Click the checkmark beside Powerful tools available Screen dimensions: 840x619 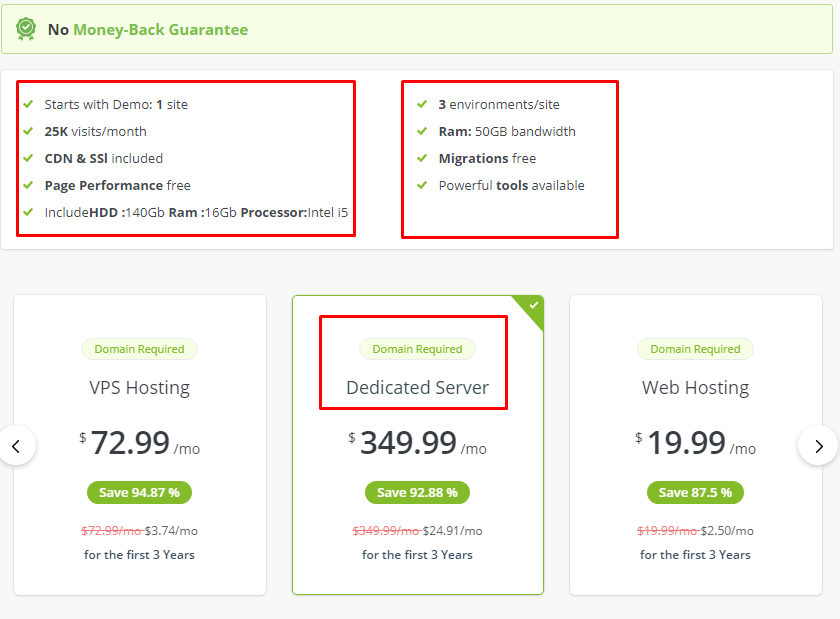coord(423,185)
